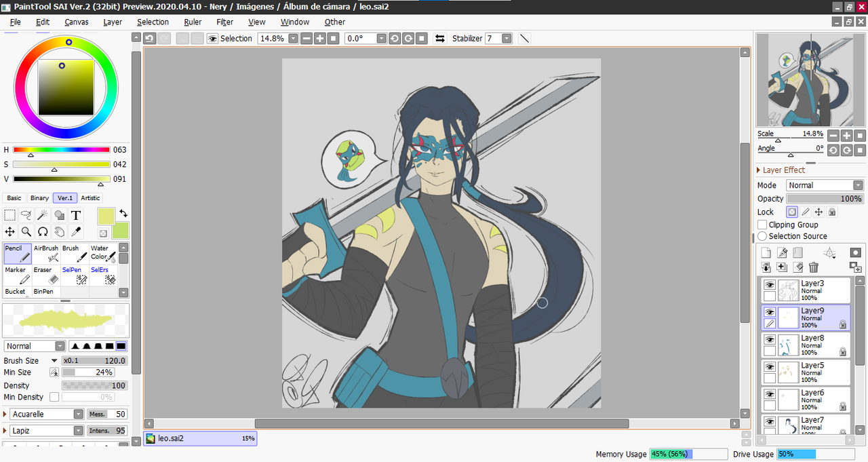This screenshot has width=868, height=462.
Task: Select the Zoom magnifier tool
Action: coord(26,232)
